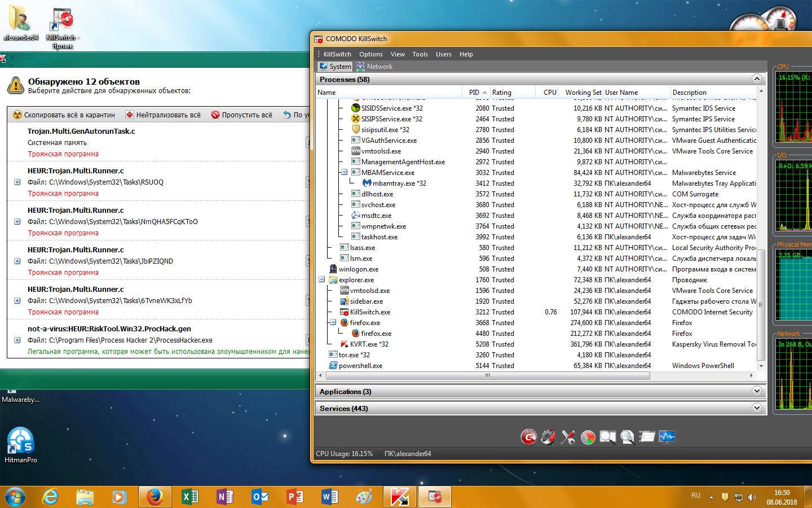Viewport: 812px width, 508px height.
Task: Click the process list horizontal scrollbar
Action: click(x=487, y=375)
